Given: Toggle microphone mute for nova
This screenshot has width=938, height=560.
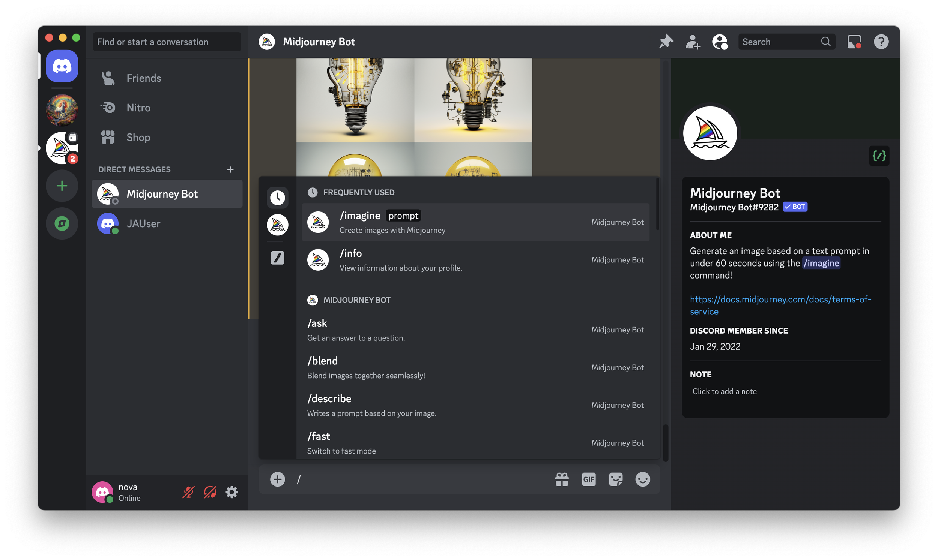Looking at the screenshot, I should click(x=188, y=492).
